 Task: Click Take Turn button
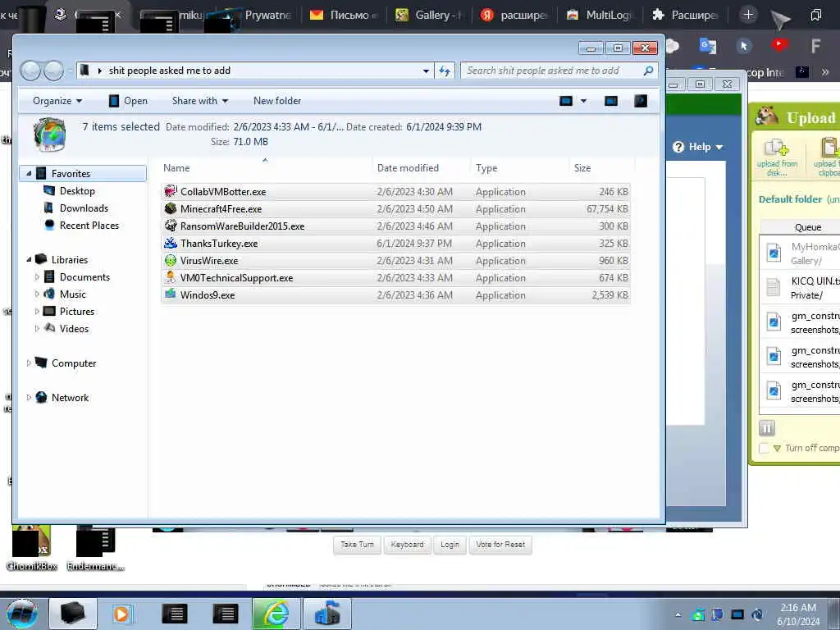coord(358,545)
